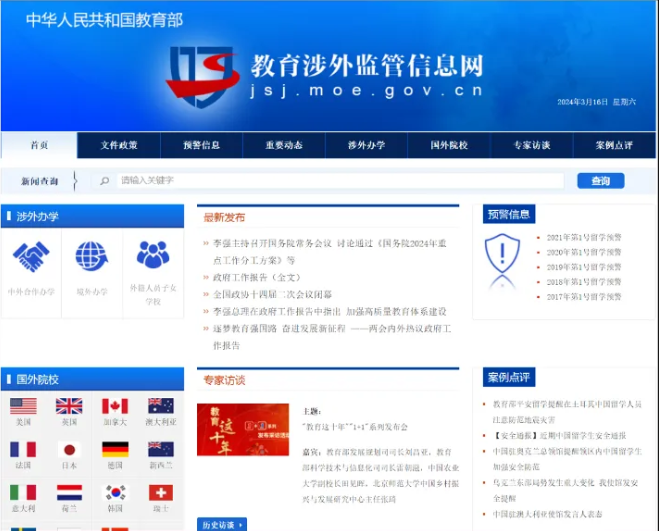Open the 专家访谈 navigation item
Image resolution: width=659 pixels, height=531 pixels.
click(x=532, y=145)
